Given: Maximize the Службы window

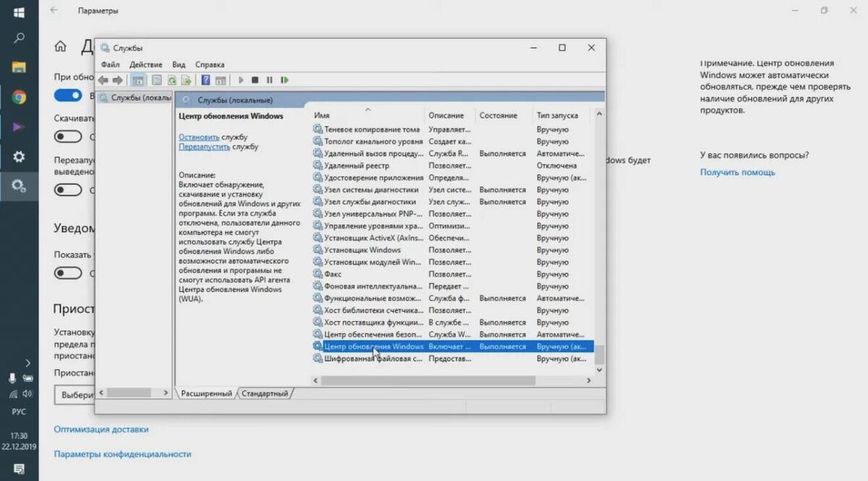Looking at the screenshot, I should [x=562, y=48].
